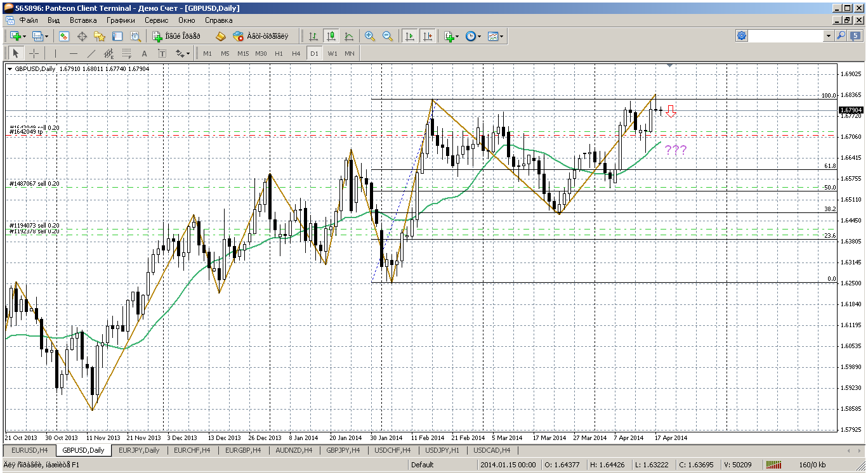Select the trendline drawing tool

click(91, 53)
